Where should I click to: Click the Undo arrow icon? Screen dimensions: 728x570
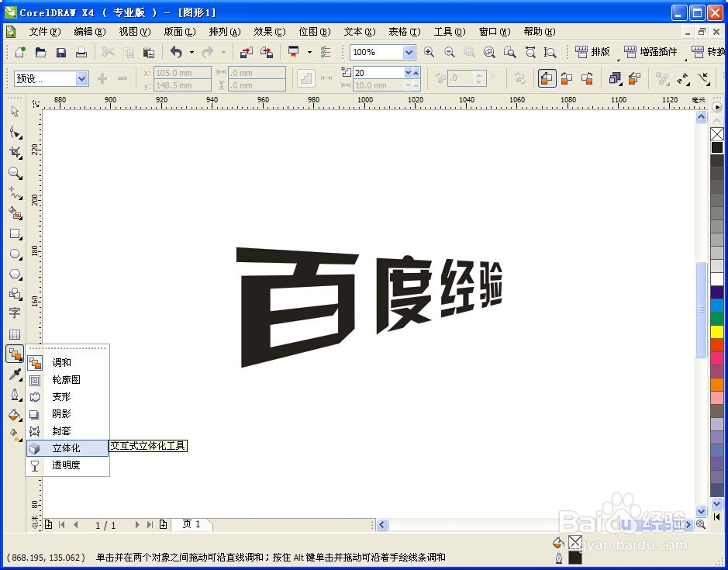click(x=176, y=52)
